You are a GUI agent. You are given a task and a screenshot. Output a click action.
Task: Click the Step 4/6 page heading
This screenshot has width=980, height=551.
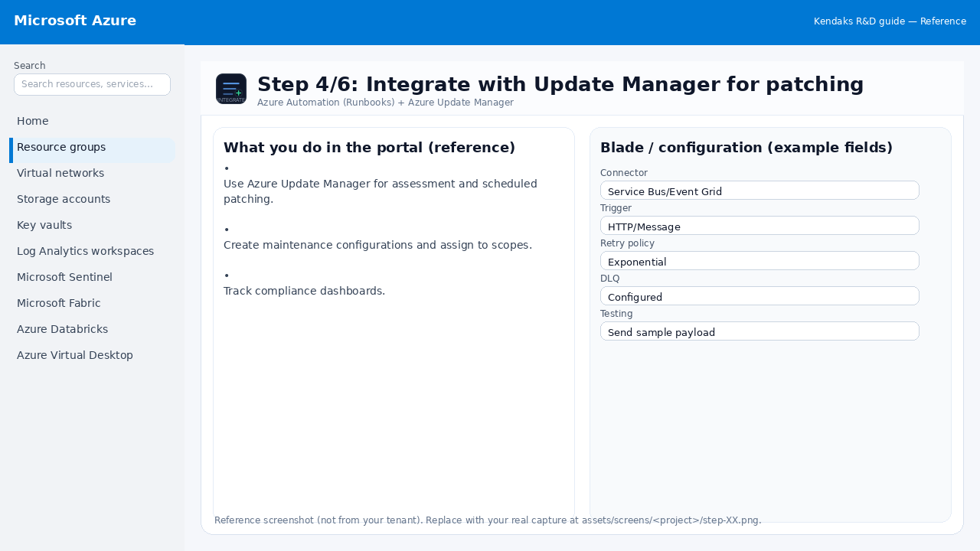coord(560,84)
